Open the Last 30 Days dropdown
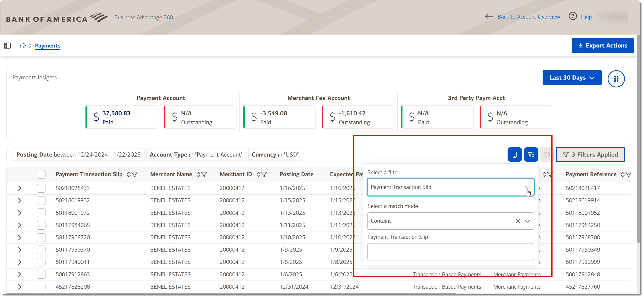 coord(572,78)
